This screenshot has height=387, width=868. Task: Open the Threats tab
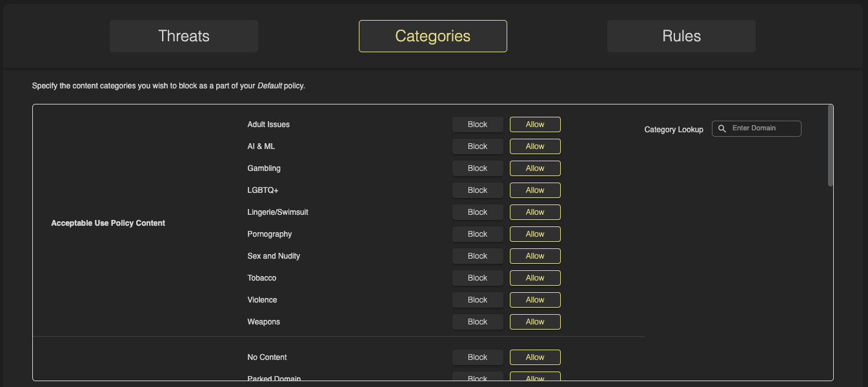click(x=184, y=36)
